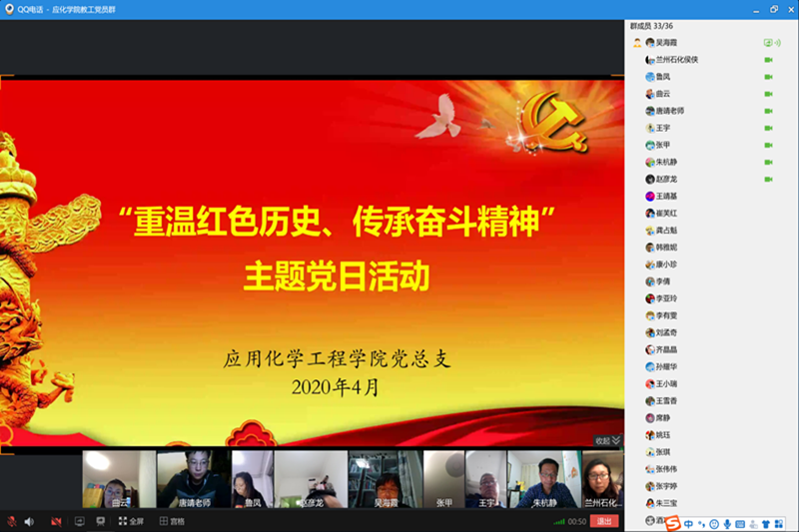Click the video camera icon beside 鲁凤

[x=768, y=77]
